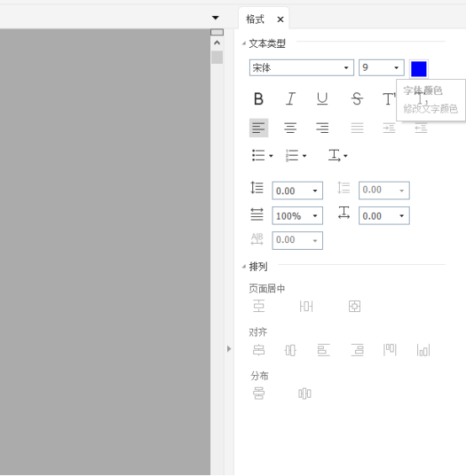
Task: Align objects left icon under 对齐
Action: point(324,350)
